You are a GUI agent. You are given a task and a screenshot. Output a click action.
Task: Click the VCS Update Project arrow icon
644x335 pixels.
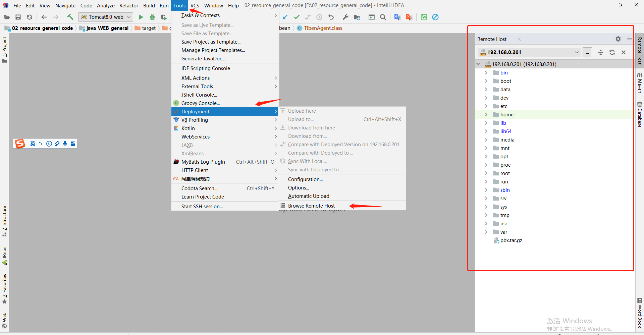click(285, 17)
